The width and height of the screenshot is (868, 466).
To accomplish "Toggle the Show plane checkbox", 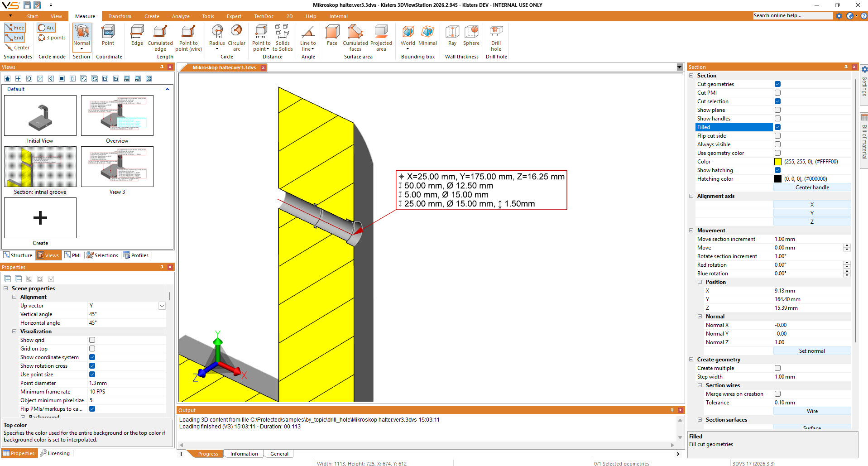I will pyautogui.click(x=777, y=110).
